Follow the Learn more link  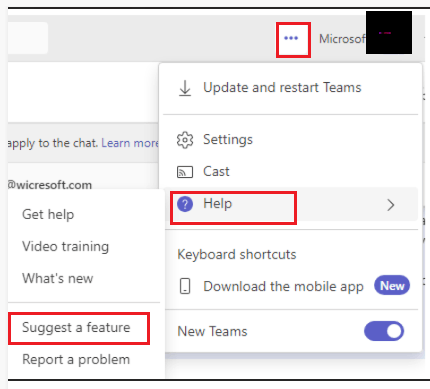(x=130, y=143)
